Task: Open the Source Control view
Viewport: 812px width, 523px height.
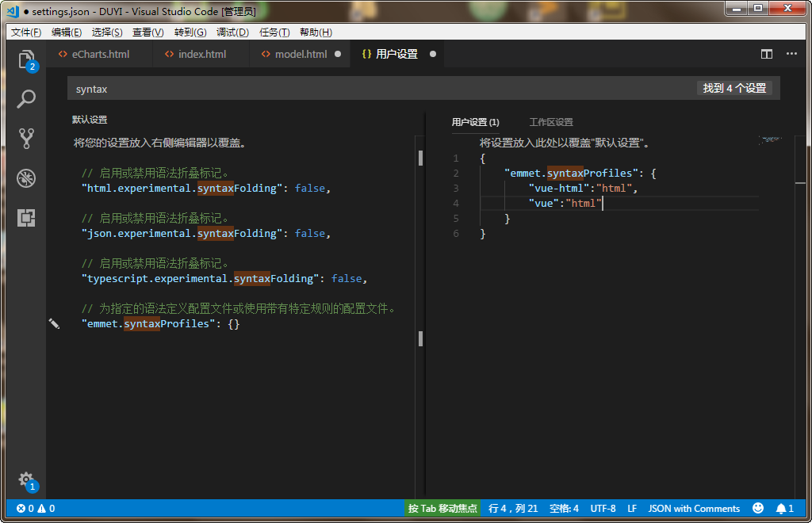Action: (26, 139)
